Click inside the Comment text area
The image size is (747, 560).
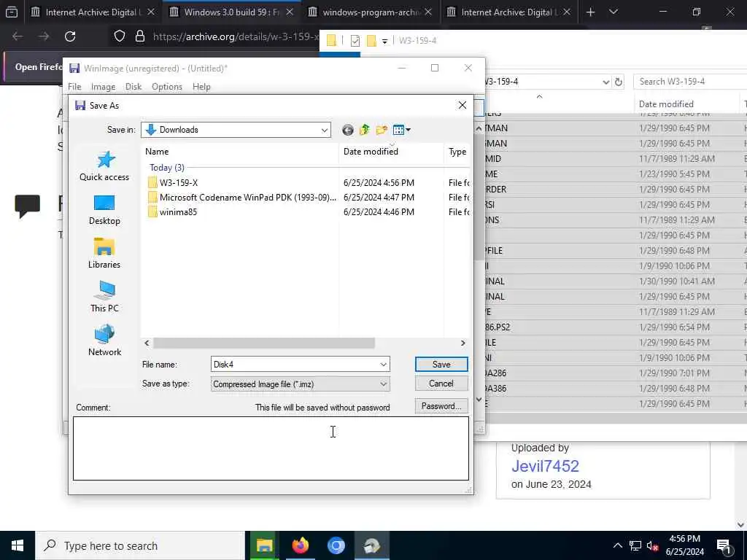pos(271,448)
